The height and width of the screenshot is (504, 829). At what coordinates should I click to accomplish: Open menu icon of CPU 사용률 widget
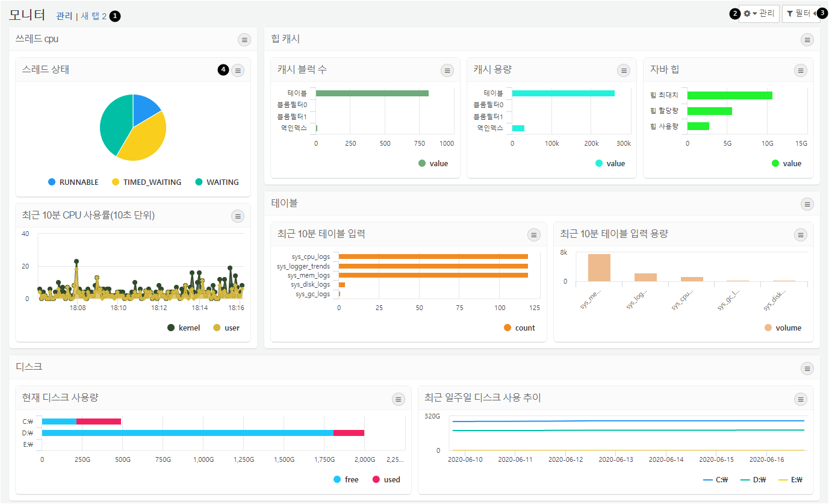point(238,216)
